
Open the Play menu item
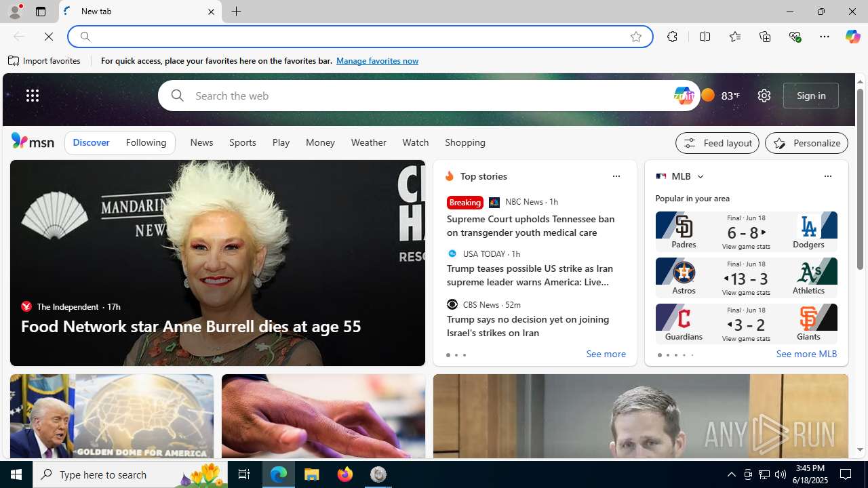(281, 143)
